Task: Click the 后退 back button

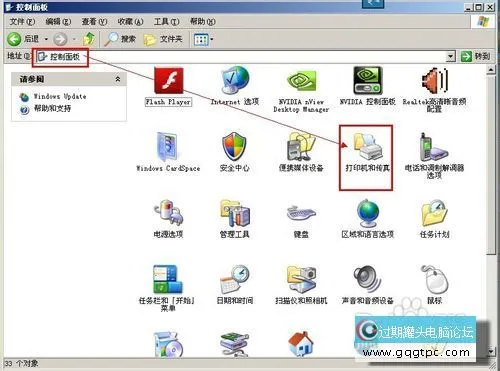Action: [x=23, y=39]
